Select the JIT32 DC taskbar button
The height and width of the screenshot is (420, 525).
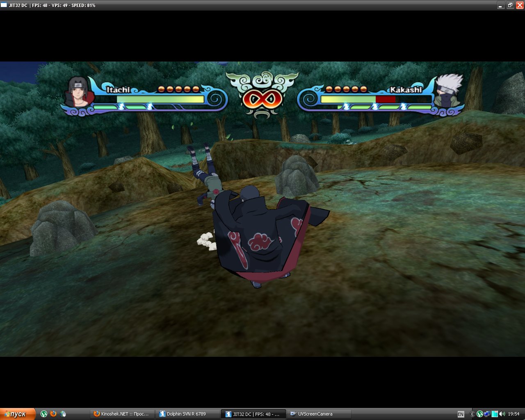coord(253,414)
